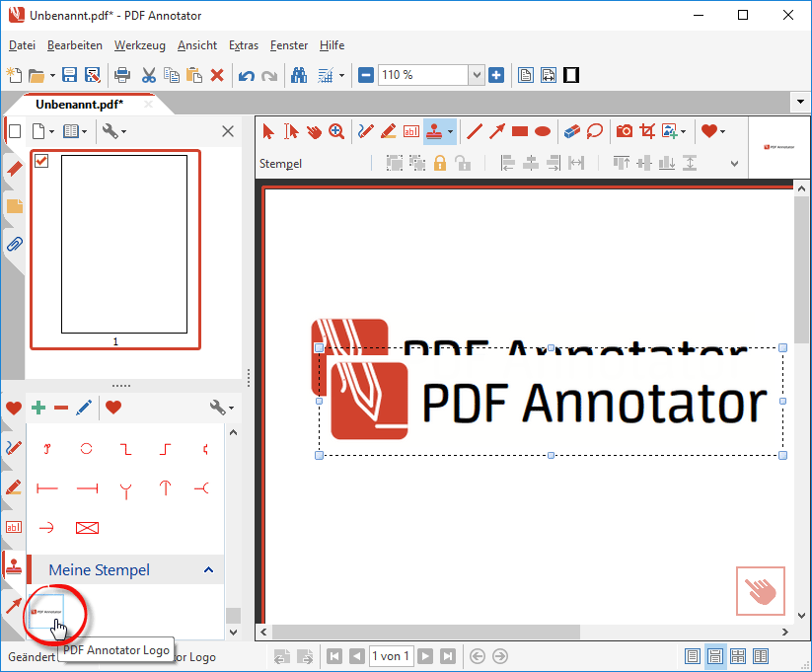Choose the Select arrow tool
The width and height of the screenshot is (812, 672).
tap(268, 131)
